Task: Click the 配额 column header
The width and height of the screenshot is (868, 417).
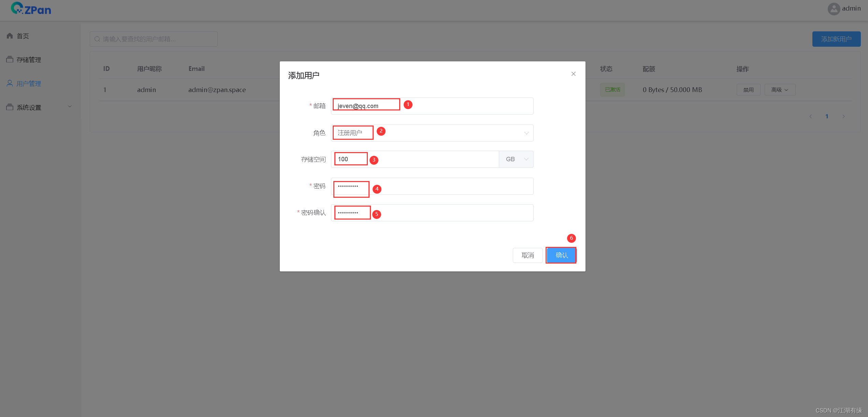Action: pos(649,69)
